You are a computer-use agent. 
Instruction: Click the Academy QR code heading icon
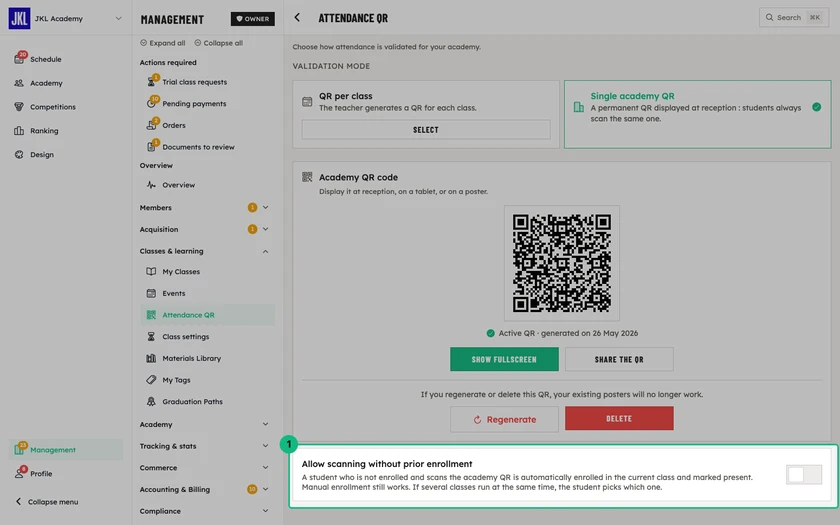(x=307, y=177)
